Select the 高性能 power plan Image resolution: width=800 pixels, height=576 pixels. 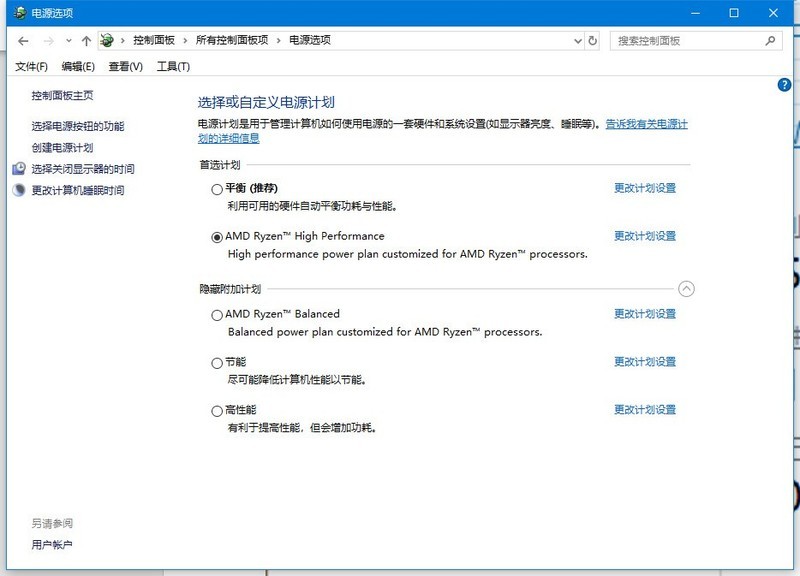coord(216,409)
